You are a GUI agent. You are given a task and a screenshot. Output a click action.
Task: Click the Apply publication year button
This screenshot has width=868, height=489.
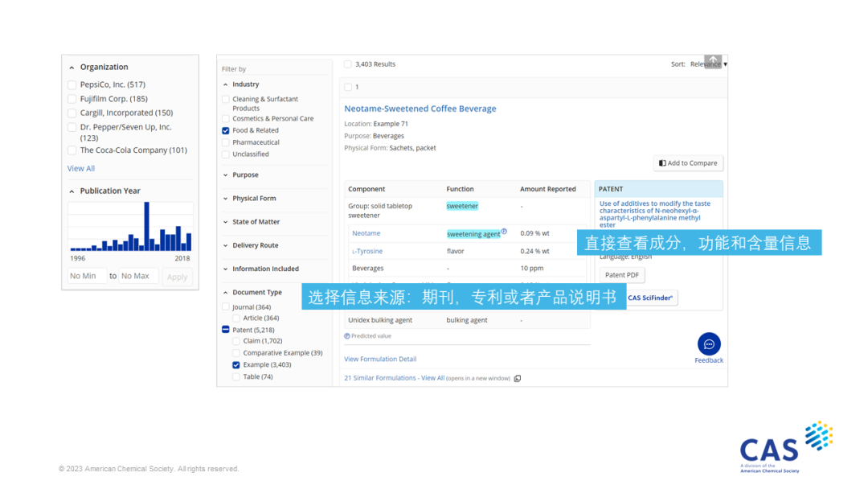177,277
